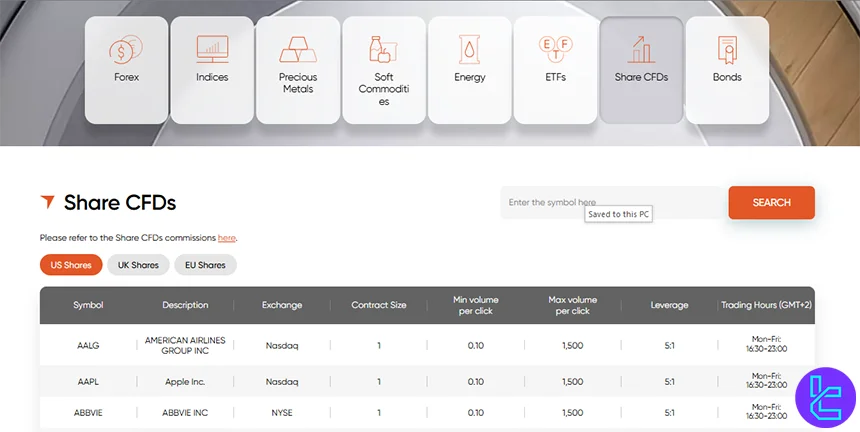Select the Forex coins icon
Image resolution: width=860 pixels, height=432 pixels.
pyautogui.click(x=126, y=49)
